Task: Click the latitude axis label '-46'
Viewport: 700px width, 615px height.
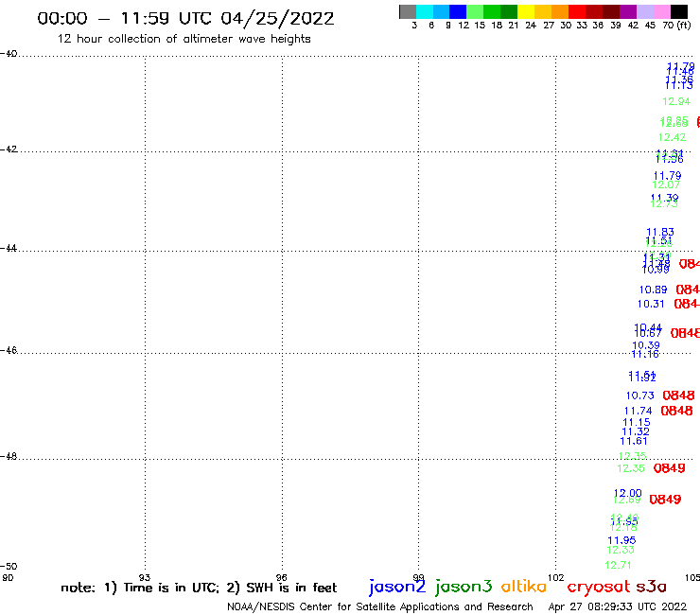Action: (9, 350)
